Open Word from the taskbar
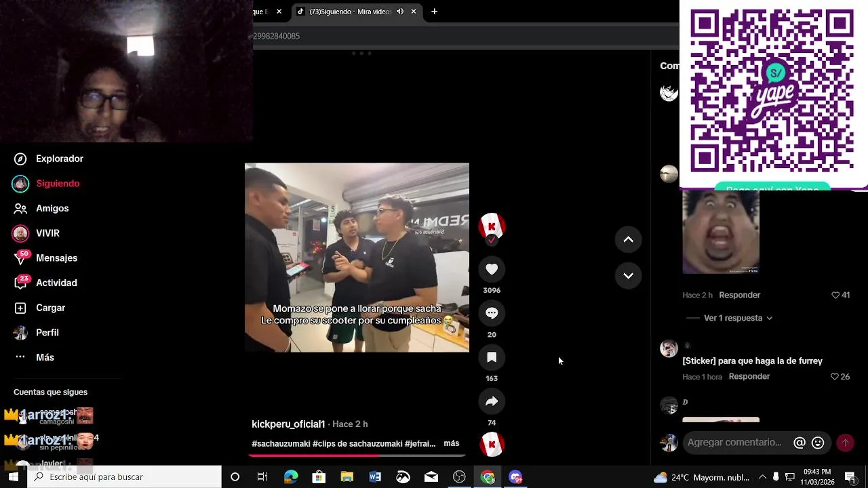Screen dimensions: 868x488 tap(375, 477)
